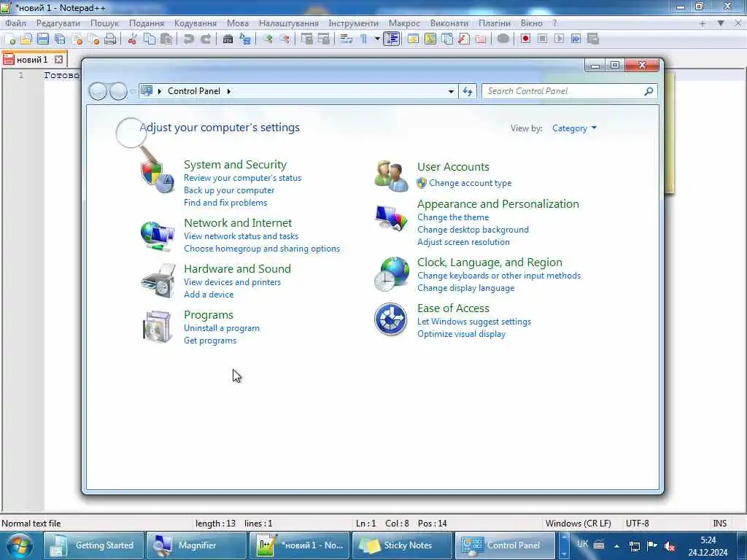Toggle the indent guide icon in Notepad++
Screen dimensions: 747x560
pyautogui.click(x=392, y=39)
